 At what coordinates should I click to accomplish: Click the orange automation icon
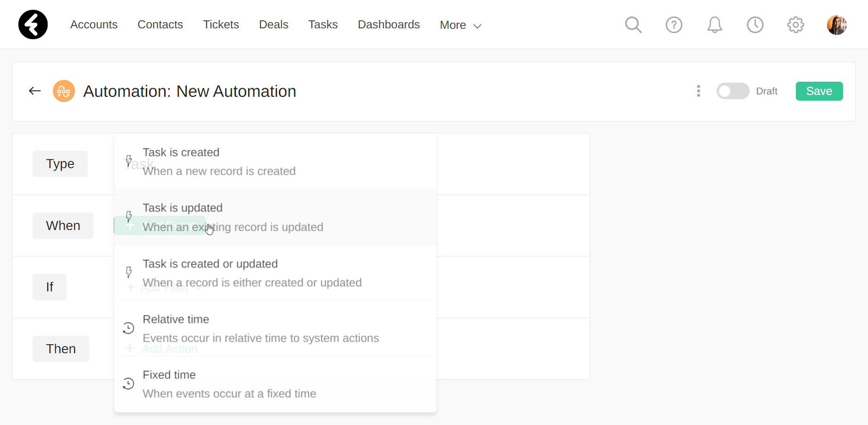click(64, 91)
